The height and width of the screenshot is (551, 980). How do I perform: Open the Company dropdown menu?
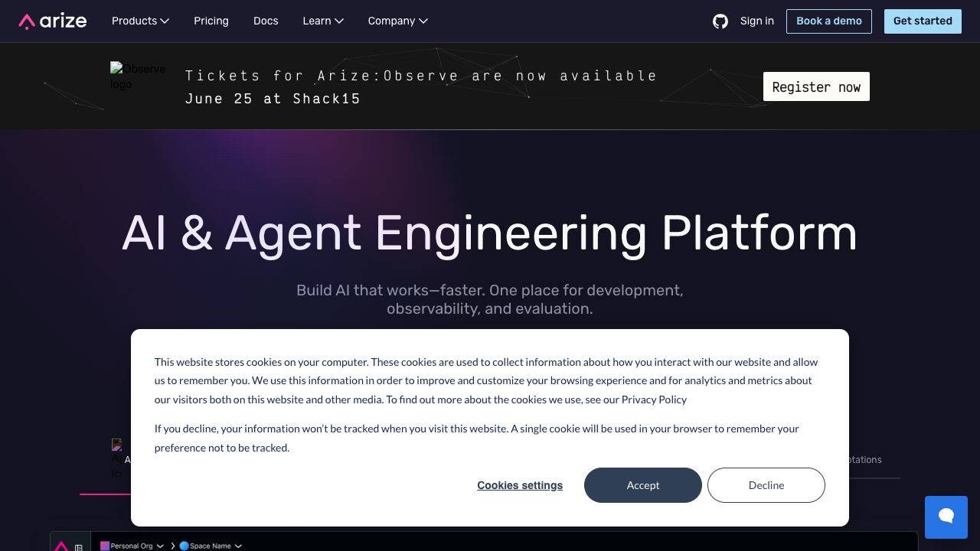coord(397,21)
